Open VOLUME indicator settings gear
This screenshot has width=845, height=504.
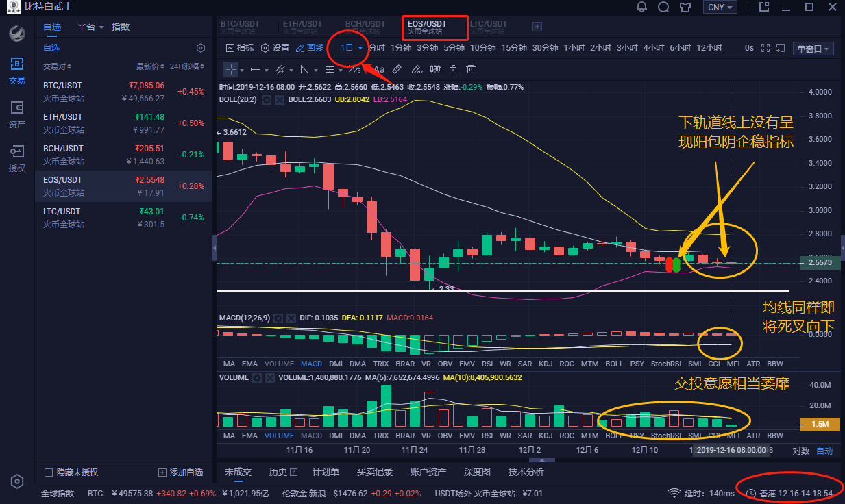point(257,377)
